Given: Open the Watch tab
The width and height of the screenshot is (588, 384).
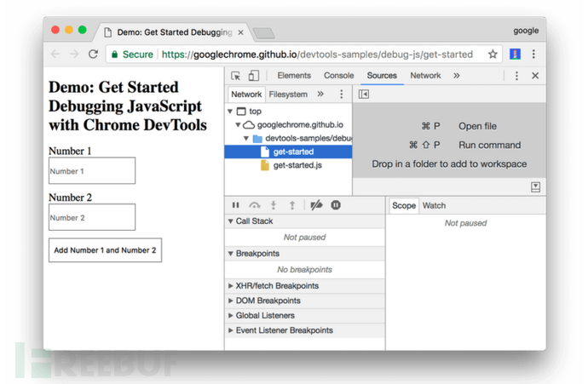Looking at the screenshot, I should click(x=434, y=205).
